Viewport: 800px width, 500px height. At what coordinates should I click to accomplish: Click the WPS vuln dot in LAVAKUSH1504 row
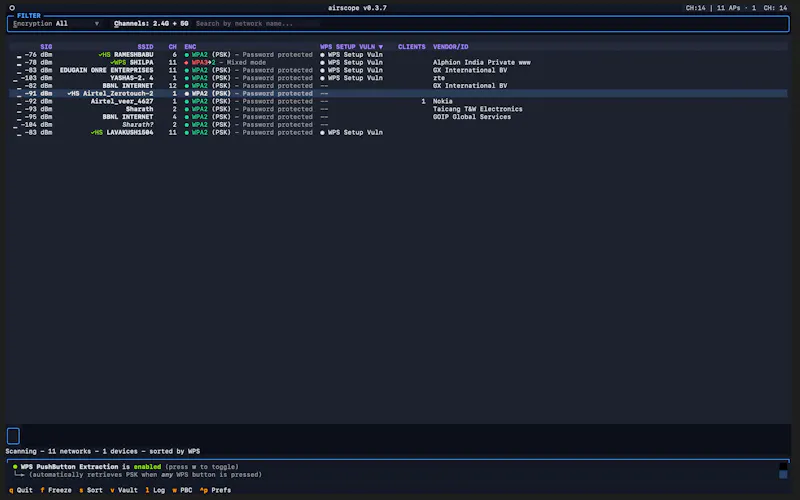[x=322, y=133]
